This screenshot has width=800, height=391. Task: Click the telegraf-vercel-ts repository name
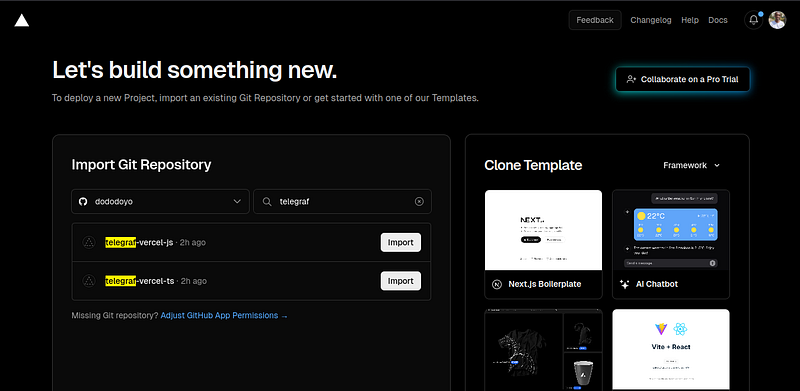coord(139,281)
